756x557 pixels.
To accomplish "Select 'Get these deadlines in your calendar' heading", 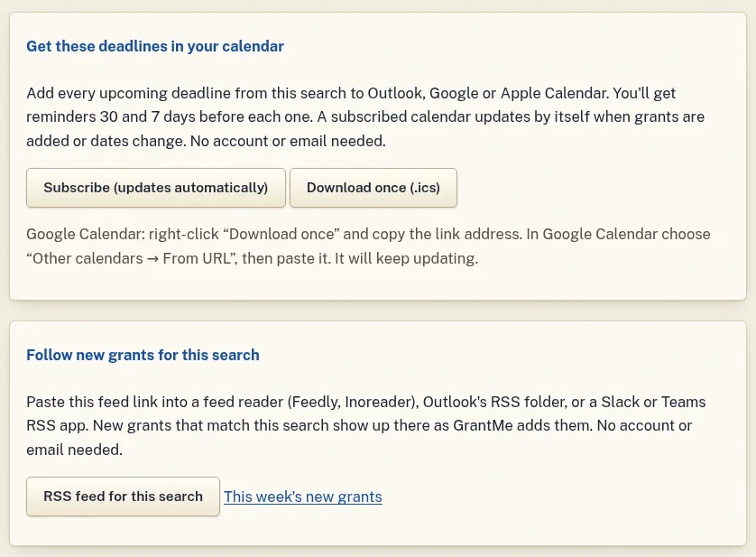I will click(155, 46).
